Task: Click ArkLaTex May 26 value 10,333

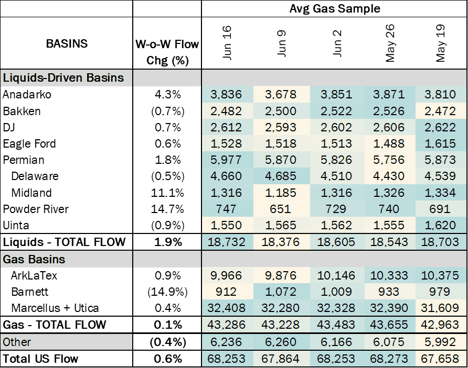Action: (389, 276)
